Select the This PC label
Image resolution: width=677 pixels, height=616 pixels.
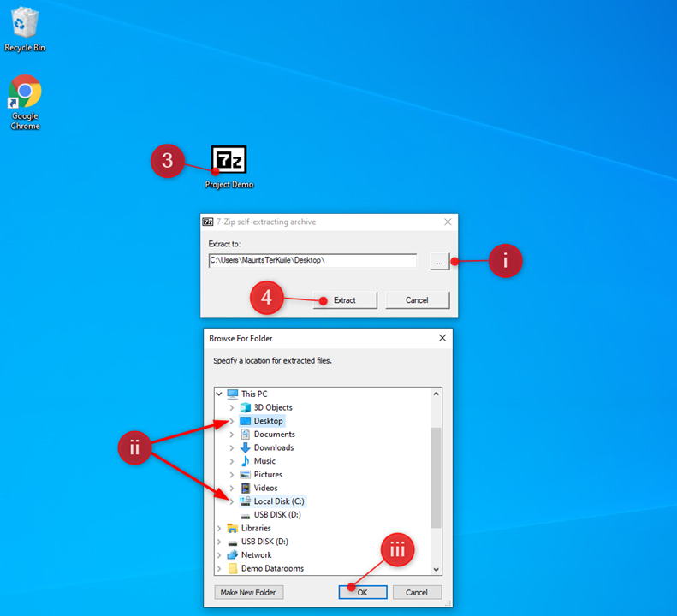[254, 394]
